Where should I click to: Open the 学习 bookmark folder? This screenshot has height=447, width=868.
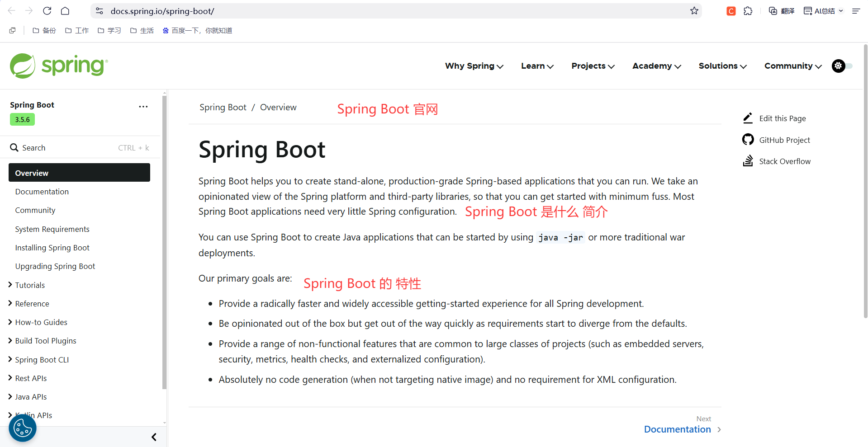(x=109, y=30)
